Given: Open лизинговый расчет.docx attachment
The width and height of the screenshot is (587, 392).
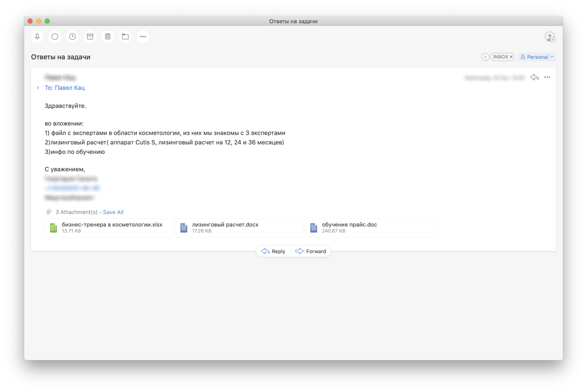Looking at the screenshot, I should 239,227.
